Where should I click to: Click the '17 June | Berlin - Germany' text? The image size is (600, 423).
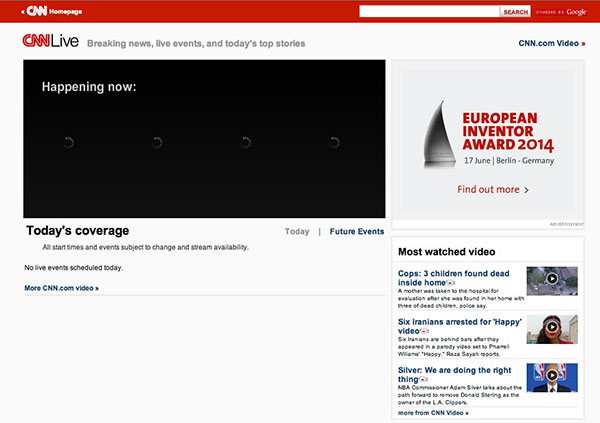(509, 160)
